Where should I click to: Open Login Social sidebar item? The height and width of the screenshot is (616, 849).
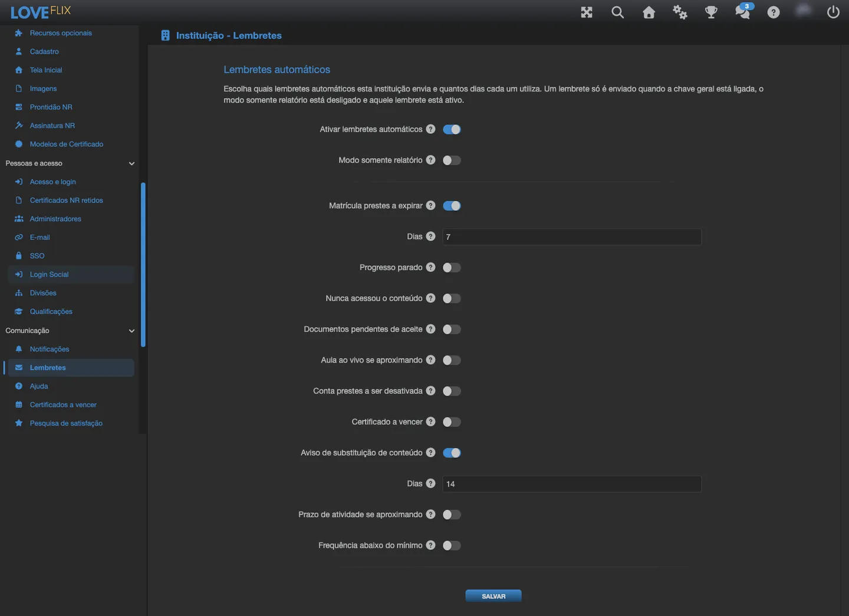coord(71,275)
